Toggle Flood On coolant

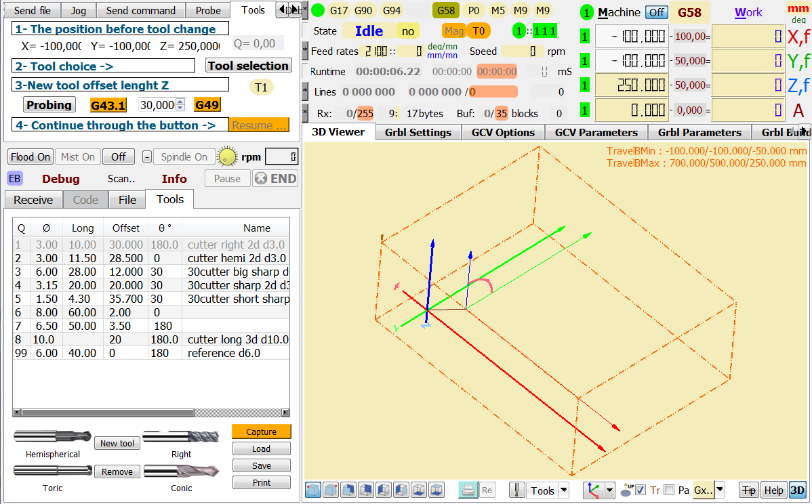pyautogui.click(x=30, y=156)
